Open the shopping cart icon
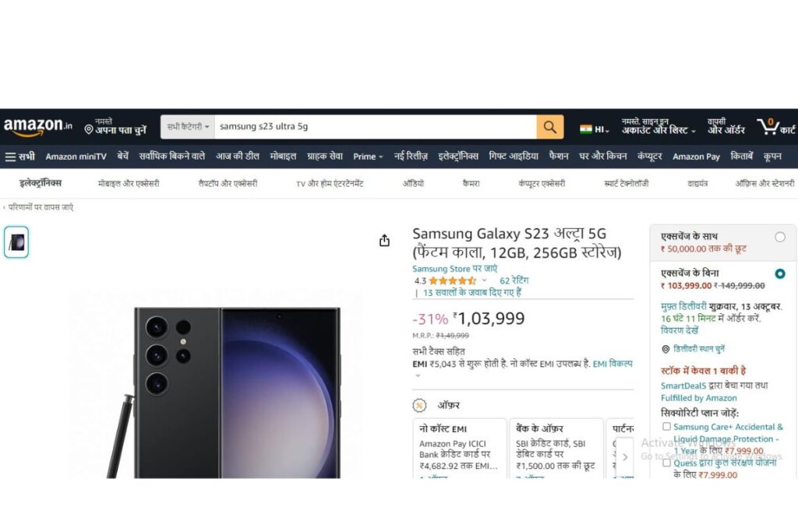The width and height of the screenshot is (798, 532). pos(767,126)
